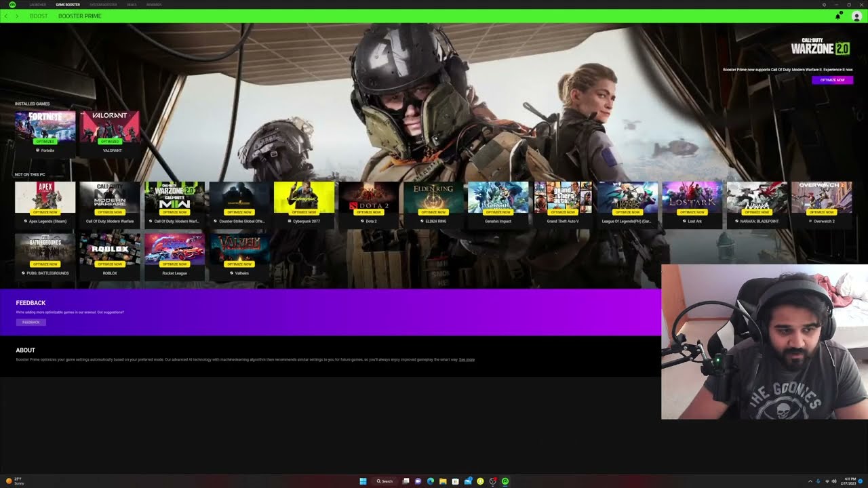This screenshot has width=868, height=488.
Task: Click Optimize Now for NARAKA: BLADEPOINT
Action: [x=757, y=212]
